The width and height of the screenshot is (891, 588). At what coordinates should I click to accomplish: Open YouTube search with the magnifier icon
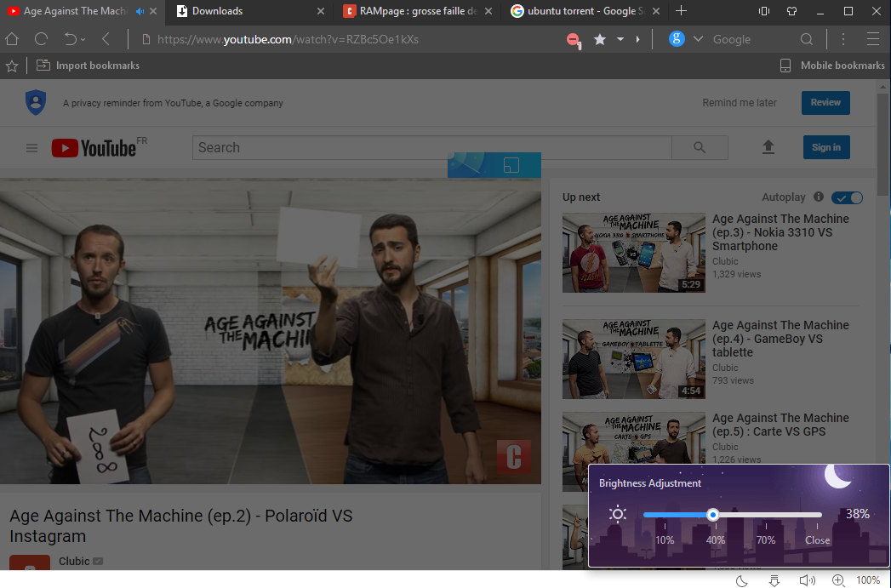pos(700,147)
